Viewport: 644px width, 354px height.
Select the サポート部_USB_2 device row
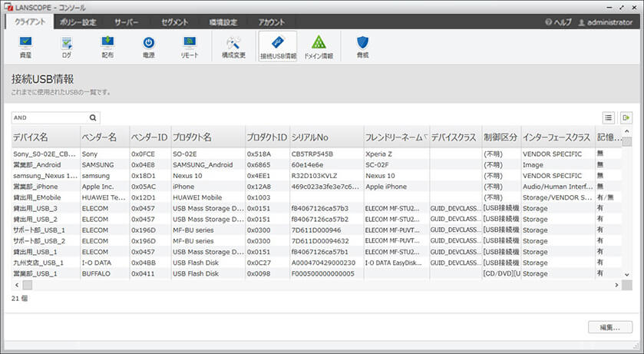316,241
